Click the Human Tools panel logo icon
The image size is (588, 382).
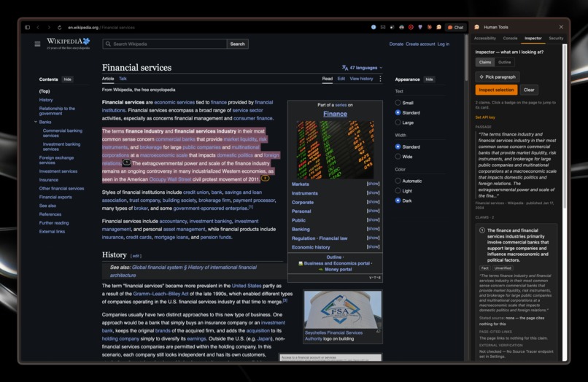click(x=477, y=27)
